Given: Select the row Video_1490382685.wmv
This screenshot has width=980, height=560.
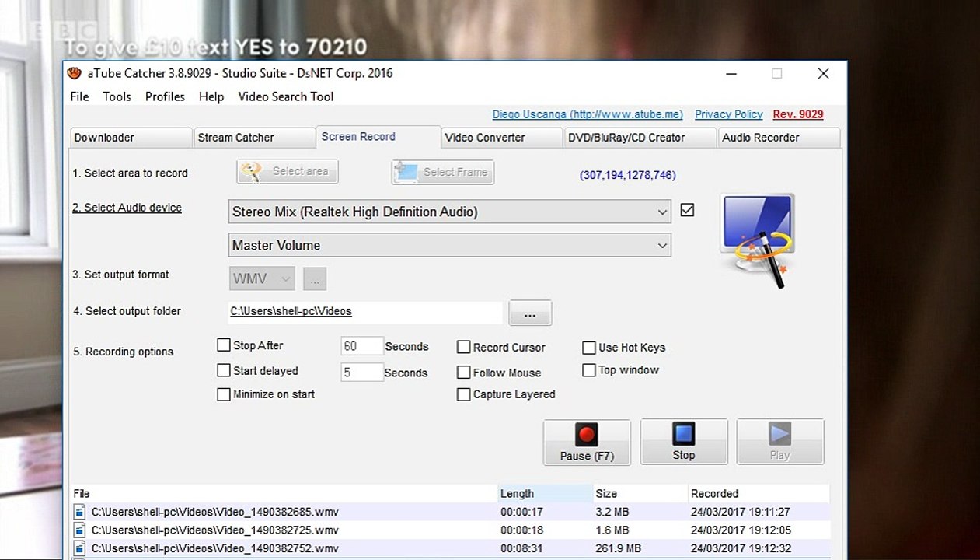Looking at the screenshot, I should coord(450,512).
